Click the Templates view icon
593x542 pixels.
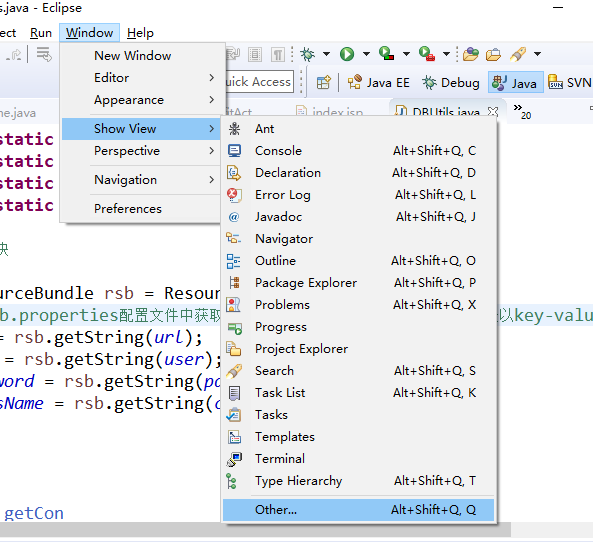[234, 437]
